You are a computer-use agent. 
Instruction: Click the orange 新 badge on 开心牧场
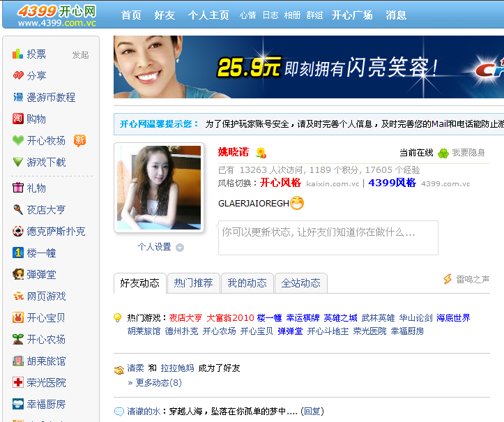click(79, 140)
